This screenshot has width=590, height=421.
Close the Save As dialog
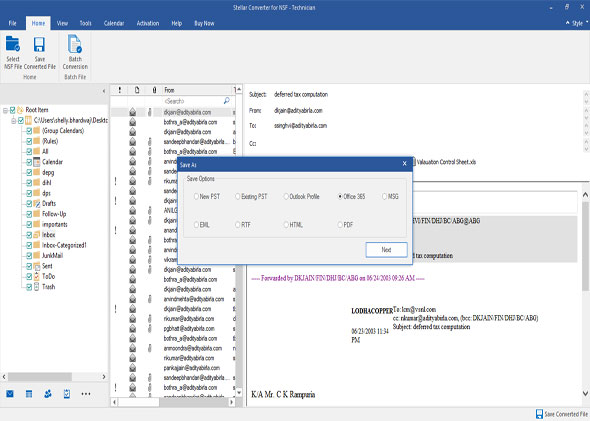click(404, 164)
